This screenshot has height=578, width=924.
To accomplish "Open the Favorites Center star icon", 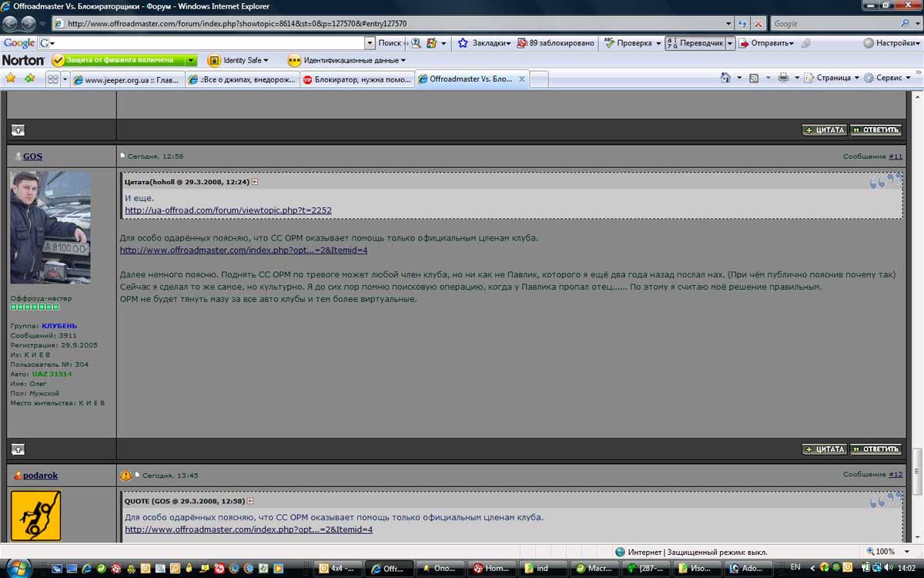I will pos(11,78).
